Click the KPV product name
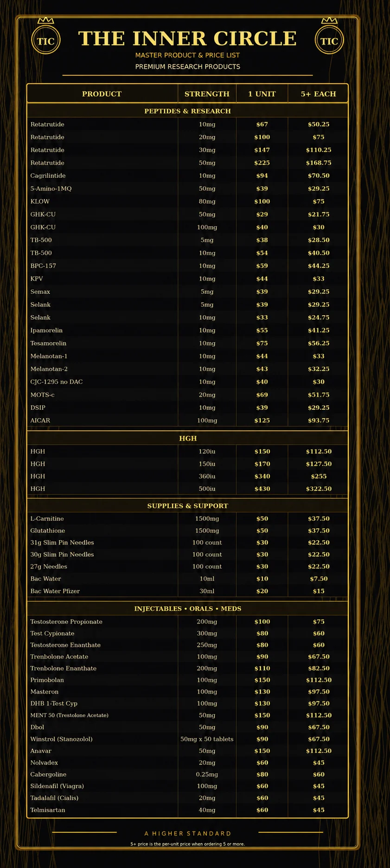The height and width of the screenshot is (868, 390). 37,279
